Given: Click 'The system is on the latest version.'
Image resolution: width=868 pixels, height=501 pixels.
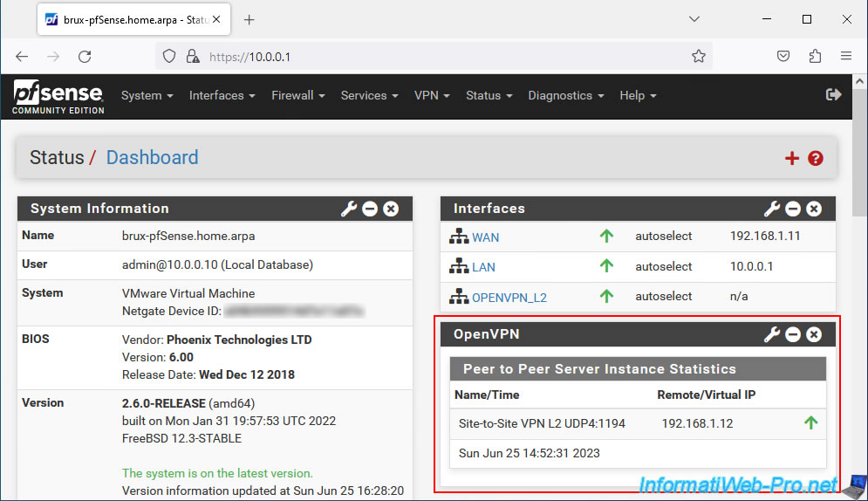Looking at the screenshot, I should (x=217, y=473).
